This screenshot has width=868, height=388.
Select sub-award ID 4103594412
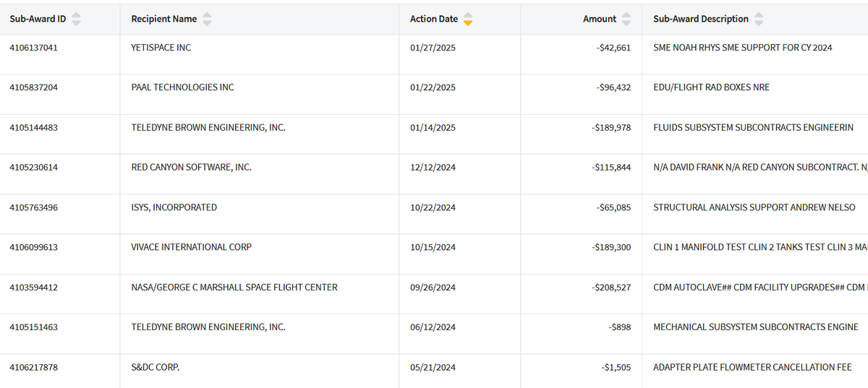[x=33, y=287]
